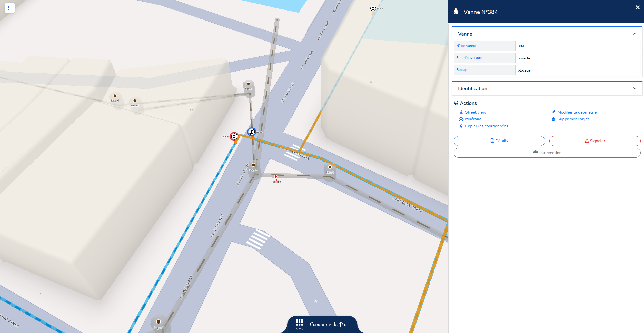Click the Intervention button
This screenshot has height=333, width=644.
[547, 153]
